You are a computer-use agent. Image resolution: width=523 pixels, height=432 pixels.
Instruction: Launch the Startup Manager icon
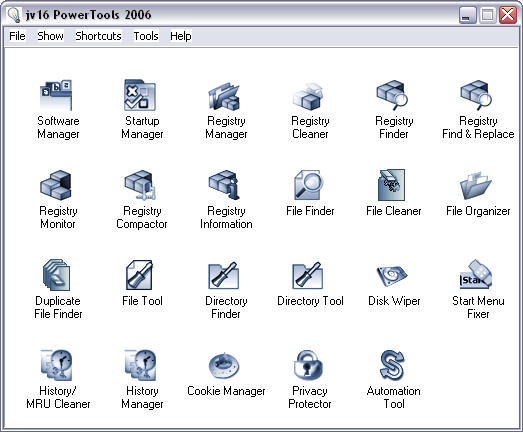click(x=140, y=95)
